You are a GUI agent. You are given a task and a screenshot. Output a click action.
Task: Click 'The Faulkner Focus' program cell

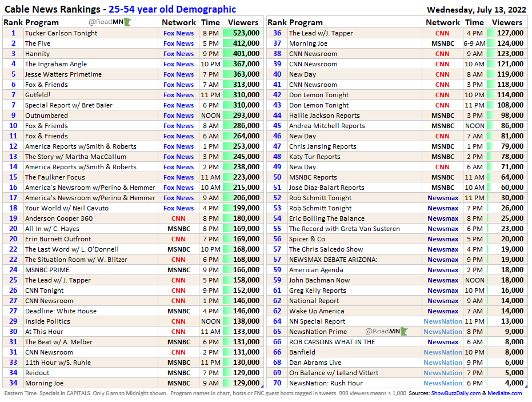click(91, 177)
